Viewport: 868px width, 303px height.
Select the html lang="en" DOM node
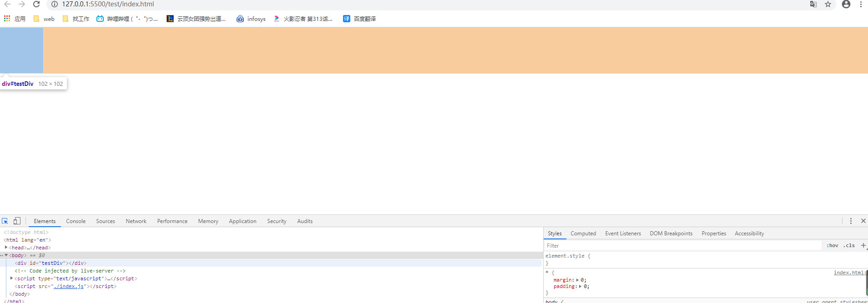(x=27, y=240)
